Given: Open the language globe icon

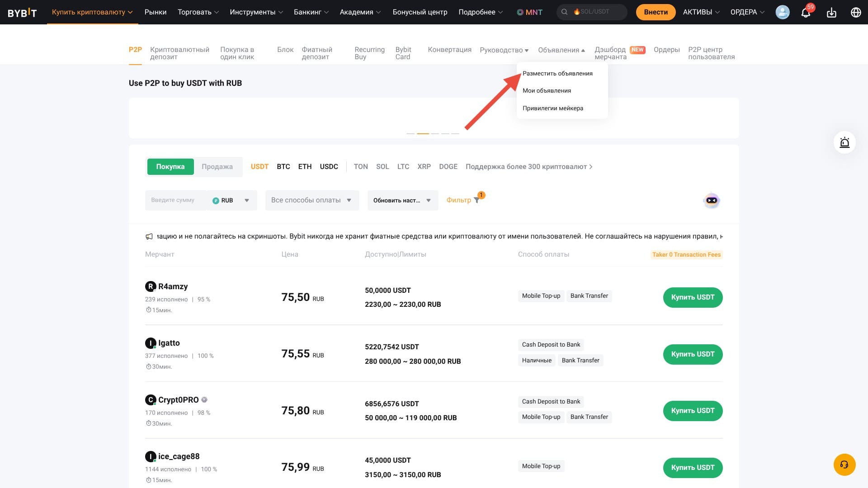Looking at the screenshot, I should point(855,12).
